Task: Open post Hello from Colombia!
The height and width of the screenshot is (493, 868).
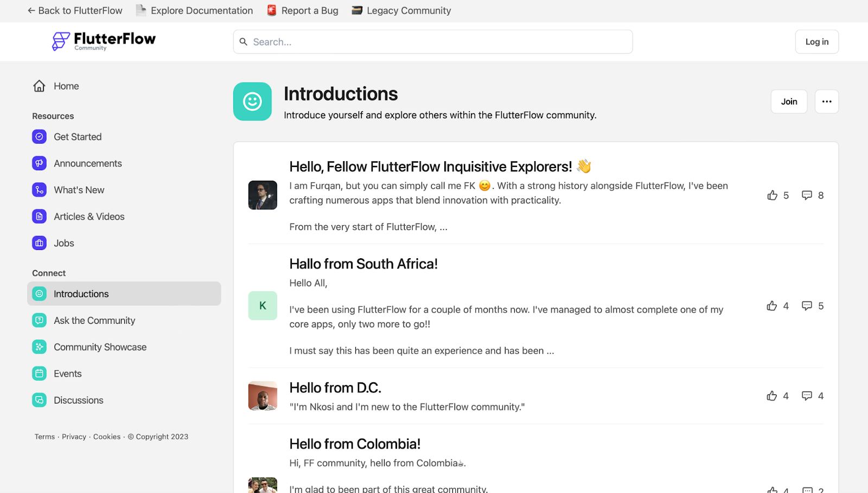Action: pos(355,444)
